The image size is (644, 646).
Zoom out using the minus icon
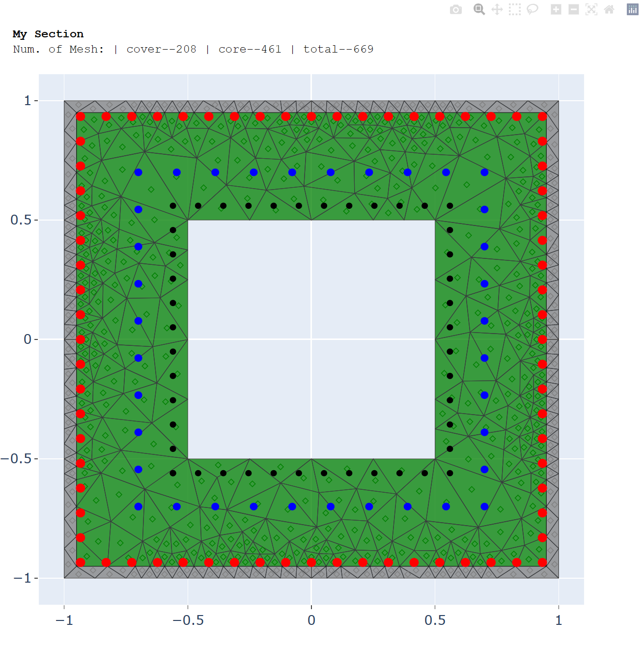(x=573, y=10)
